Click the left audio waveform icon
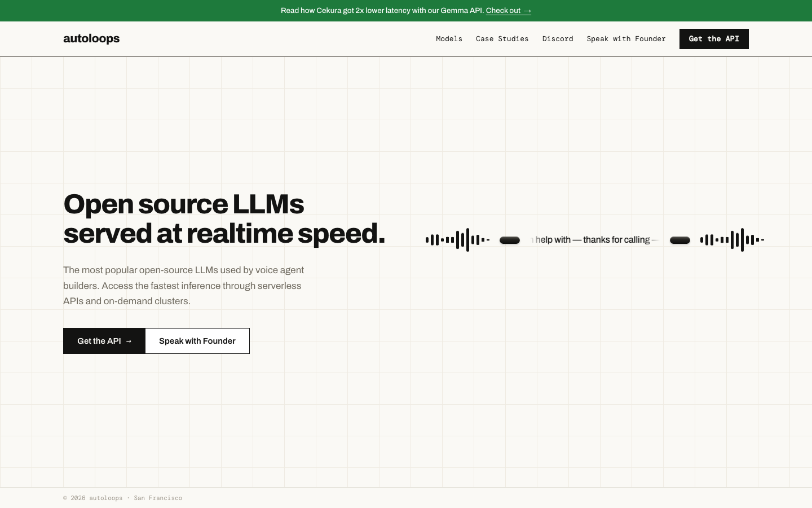 click(457, 240)
